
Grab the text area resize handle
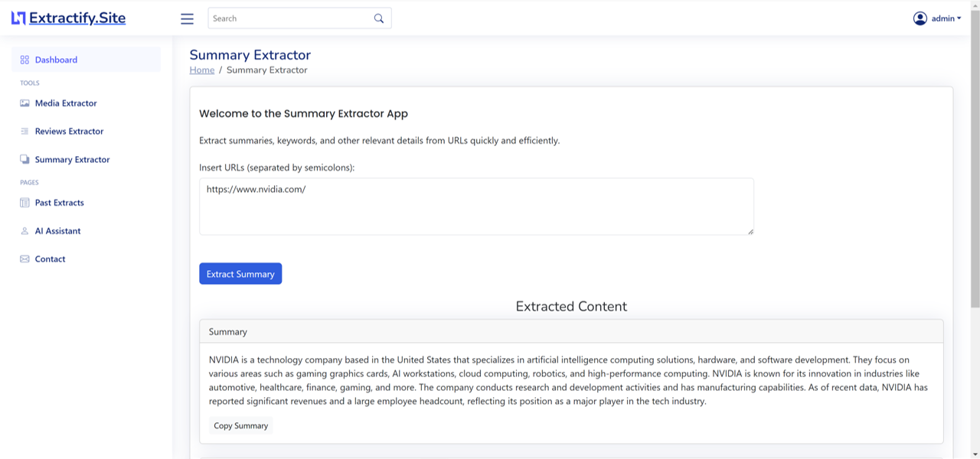[750, 231]
